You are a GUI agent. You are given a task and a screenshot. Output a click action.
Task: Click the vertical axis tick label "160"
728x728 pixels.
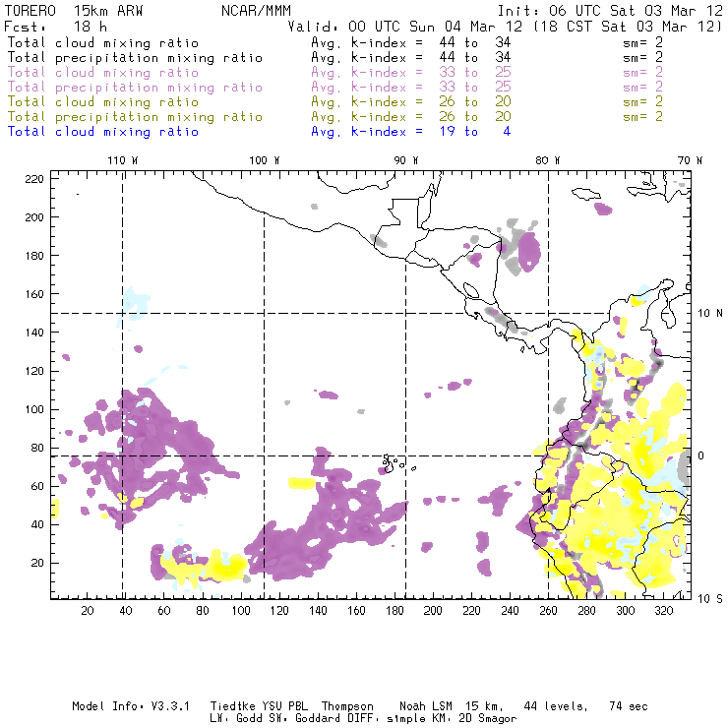(34, 294)
